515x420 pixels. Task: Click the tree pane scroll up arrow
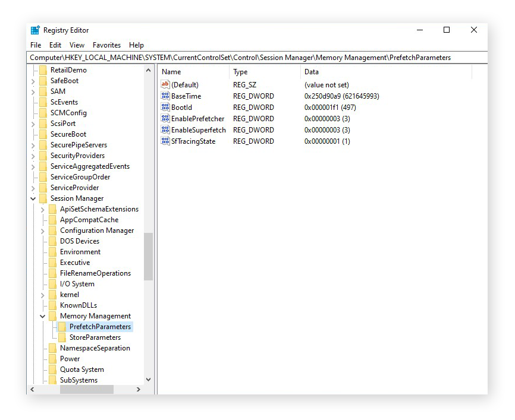coord(149,70)
